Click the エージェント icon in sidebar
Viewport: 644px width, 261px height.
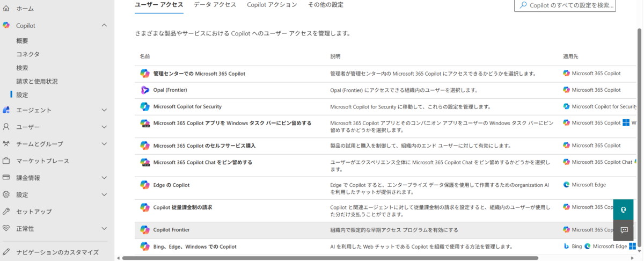(6, 110)
